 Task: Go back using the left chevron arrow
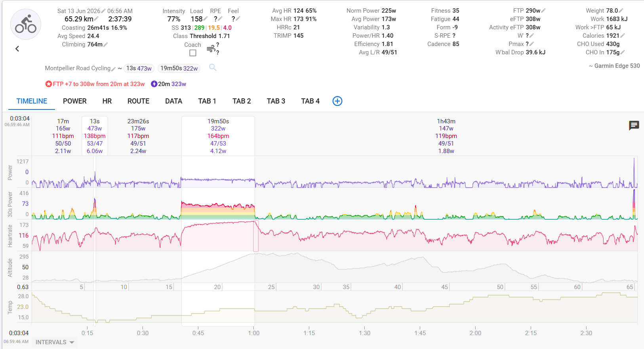17,49
